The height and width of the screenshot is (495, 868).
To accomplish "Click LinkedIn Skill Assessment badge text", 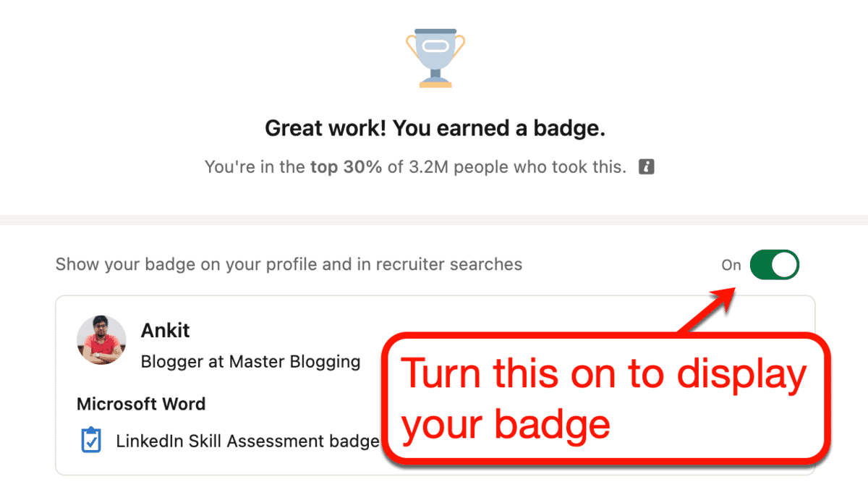I will (x=248, y=441).
